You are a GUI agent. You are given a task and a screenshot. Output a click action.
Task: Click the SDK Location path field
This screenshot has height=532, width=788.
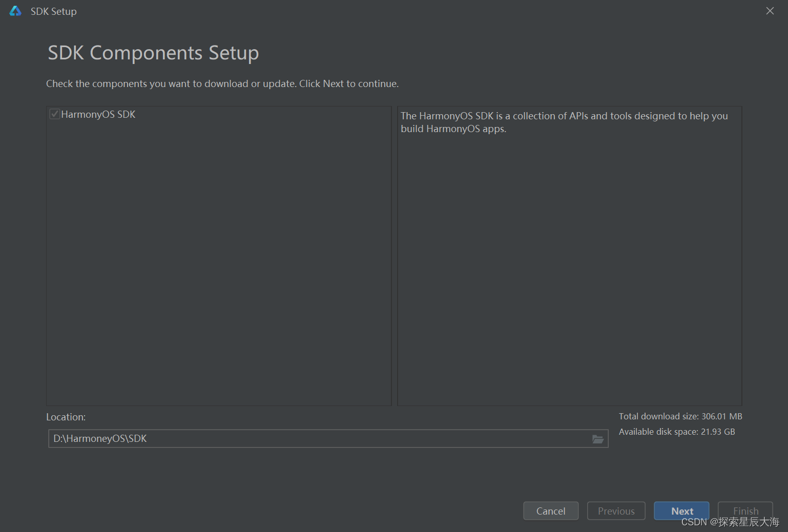click(328, 439)
